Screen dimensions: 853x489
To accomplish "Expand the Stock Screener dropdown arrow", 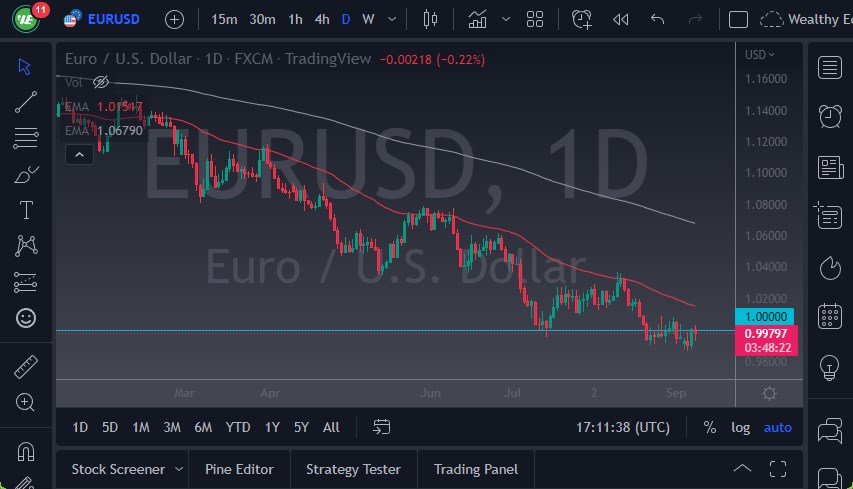I will coord(179,469).
